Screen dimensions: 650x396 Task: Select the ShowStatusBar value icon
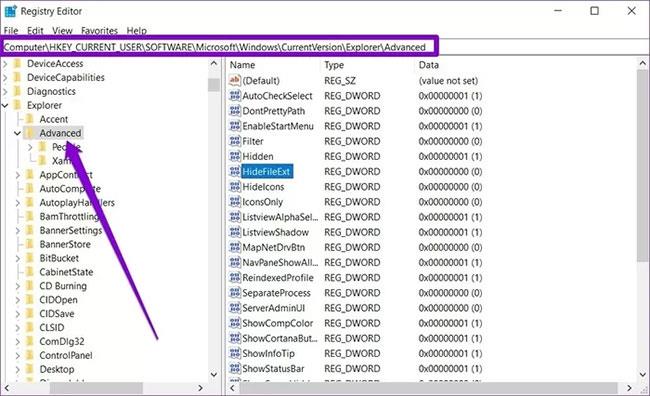[x=235, y=368]
